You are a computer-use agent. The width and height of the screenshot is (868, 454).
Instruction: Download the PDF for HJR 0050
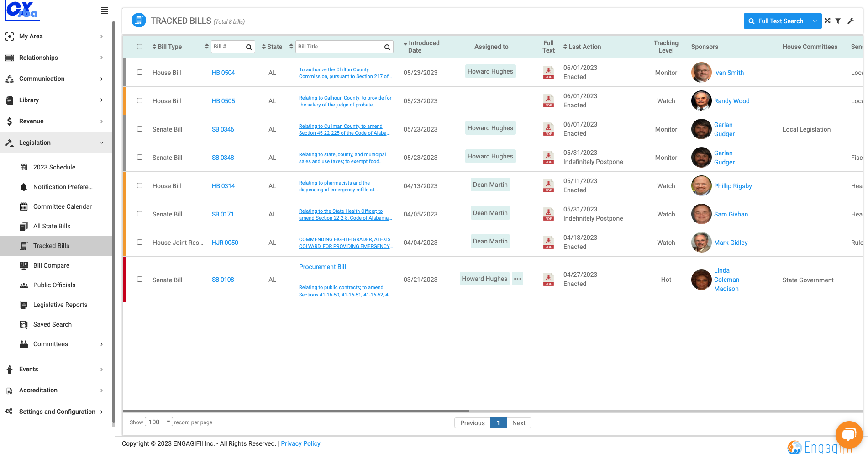(x=548, y=243)
